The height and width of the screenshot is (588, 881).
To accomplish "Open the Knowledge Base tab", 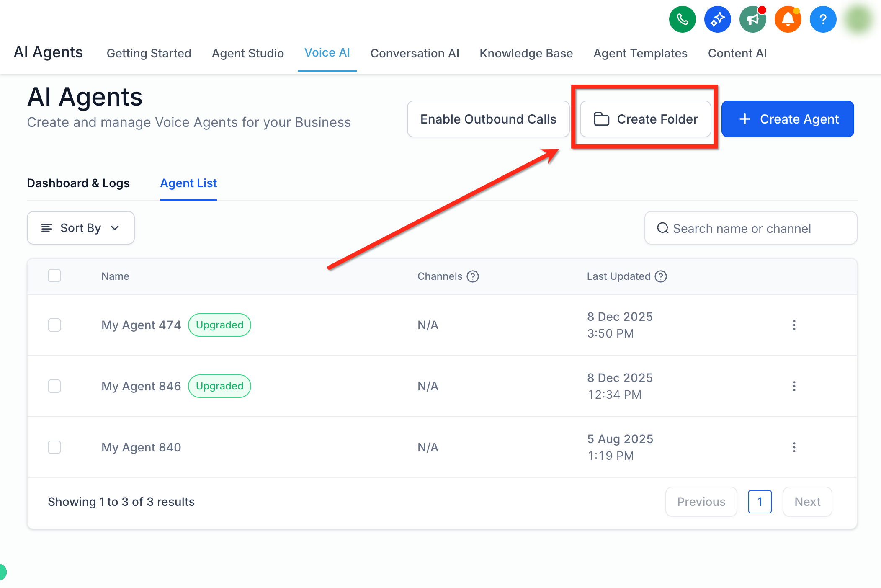I will (x=526, y=53).
